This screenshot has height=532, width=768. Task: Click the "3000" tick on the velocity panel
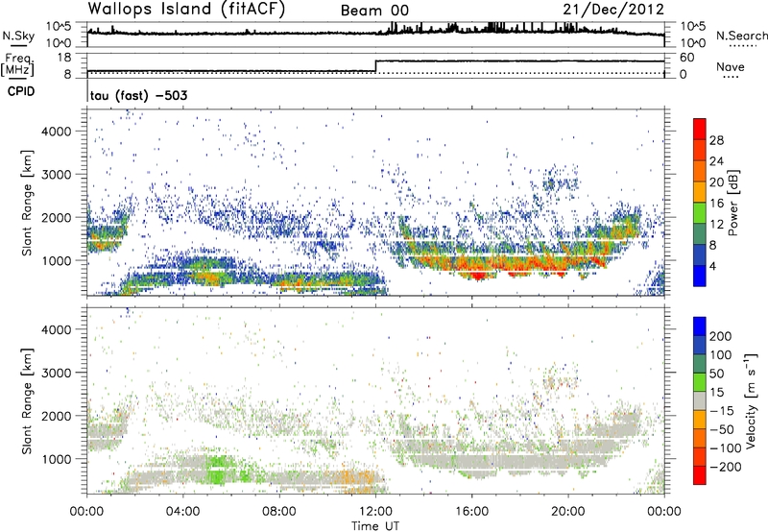pos(56,373)
